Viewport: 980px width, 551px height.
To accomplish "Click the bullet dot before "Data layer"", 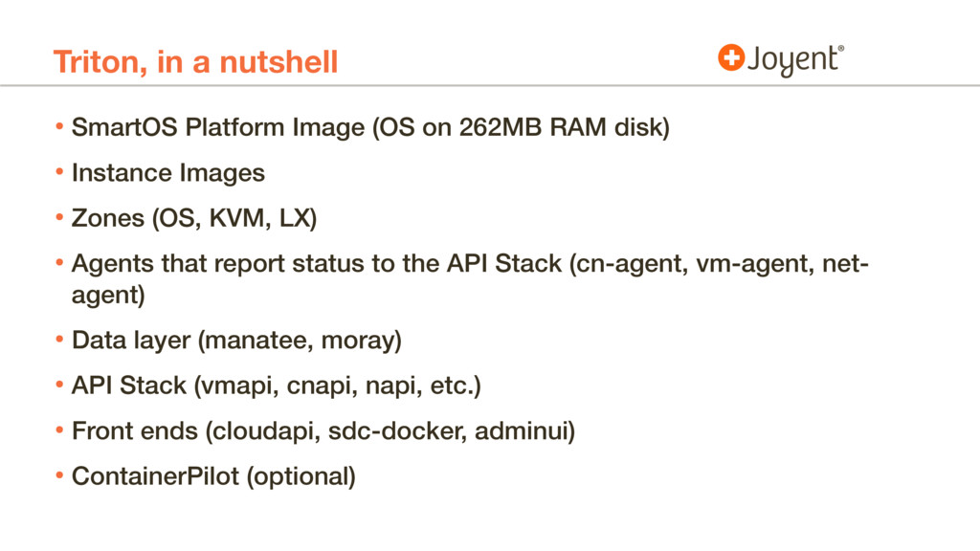I will pyautogui.click(x=59, y=341).
